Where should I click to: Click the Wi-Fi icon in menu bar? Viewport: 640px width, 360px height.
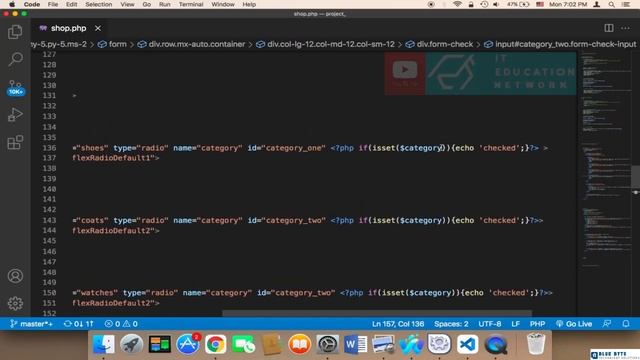pyautogui.click(x=458, y=4)
